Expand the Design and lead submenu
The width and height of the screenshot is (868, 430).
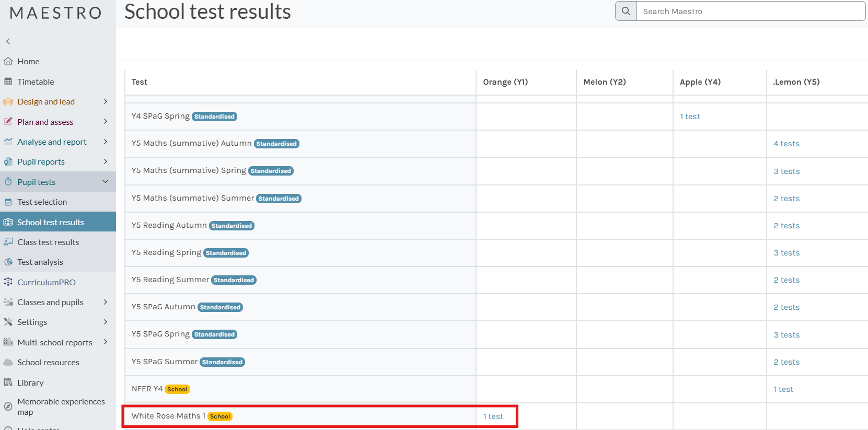[105, 101]
